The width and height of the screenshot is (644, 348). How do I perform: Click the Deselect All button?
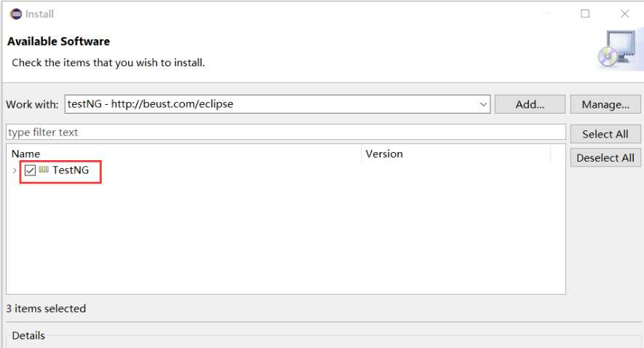click(x=605, y=158)
